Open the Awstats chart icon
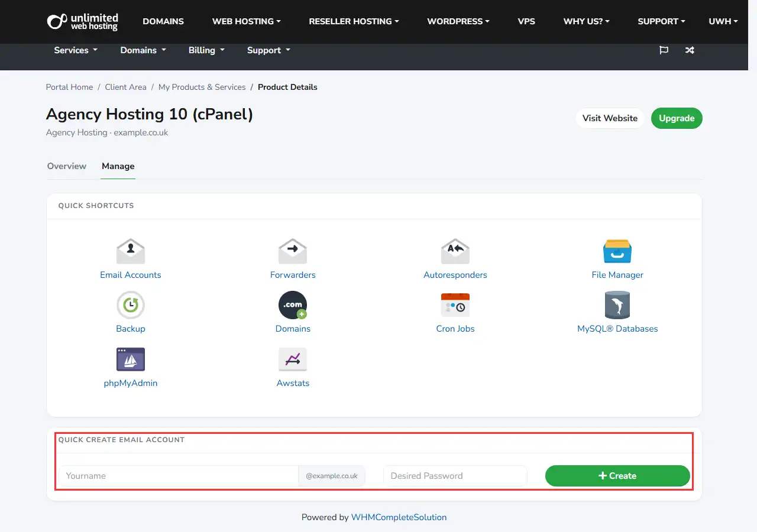757x532 pixels. (x=293, y=359)
